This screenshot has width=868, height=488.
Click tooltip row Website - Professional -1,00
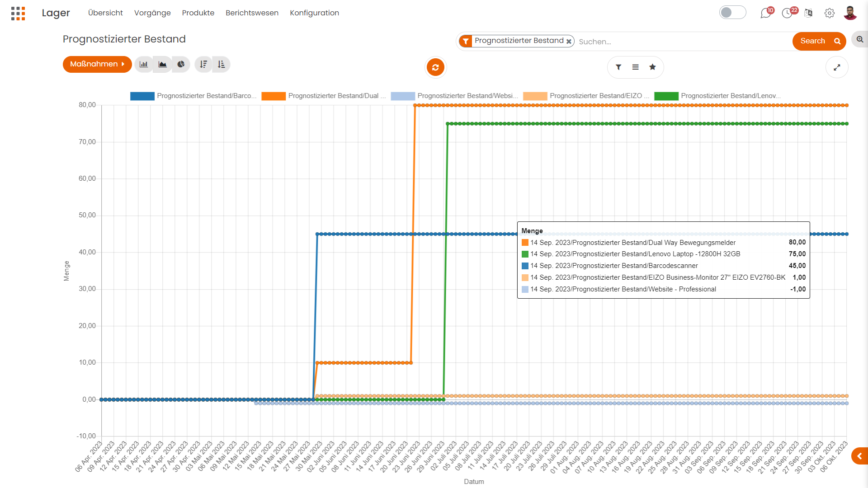(663, 289)
